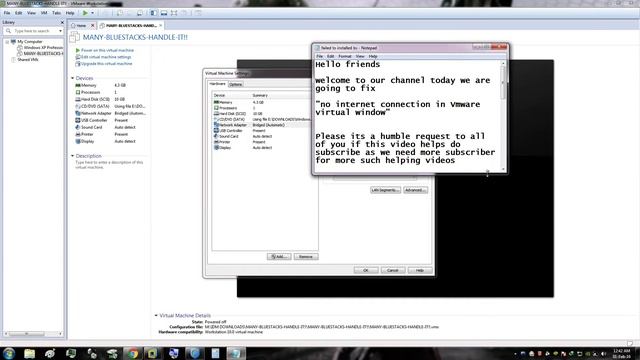Open the library search dropdown arrow
Image resolution: width=640 pixels, height=360 pixels.
coord(60,31)
